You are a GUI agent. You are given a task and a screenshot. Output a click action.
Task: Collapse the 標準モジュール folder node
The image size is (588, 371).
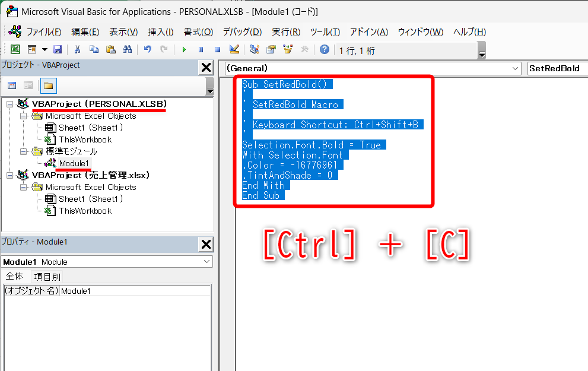click(x=23, y=151)
